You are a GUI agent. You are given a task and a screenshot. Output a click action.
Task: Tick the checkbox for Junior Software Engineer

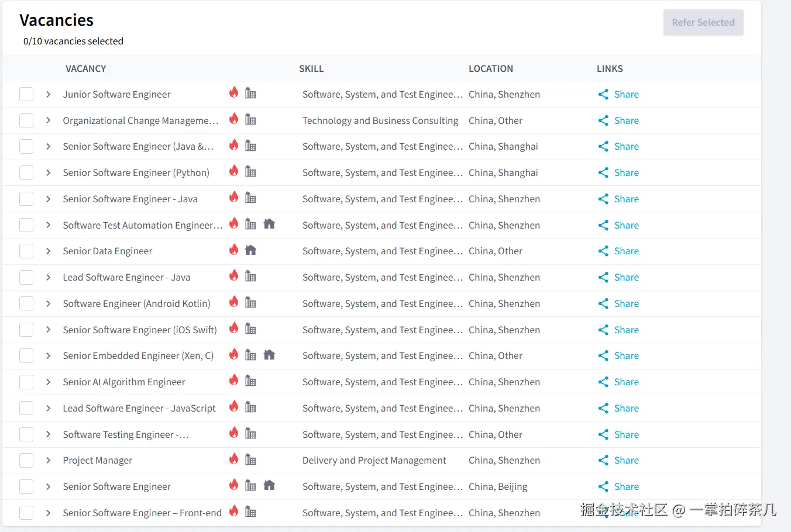click(26, 95)
